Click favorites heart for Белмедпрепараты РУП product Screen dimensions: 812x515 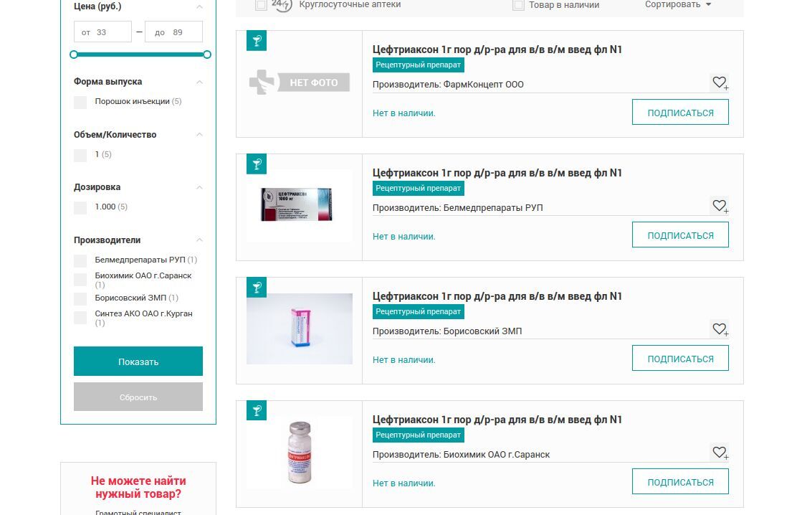coord(720,206)
